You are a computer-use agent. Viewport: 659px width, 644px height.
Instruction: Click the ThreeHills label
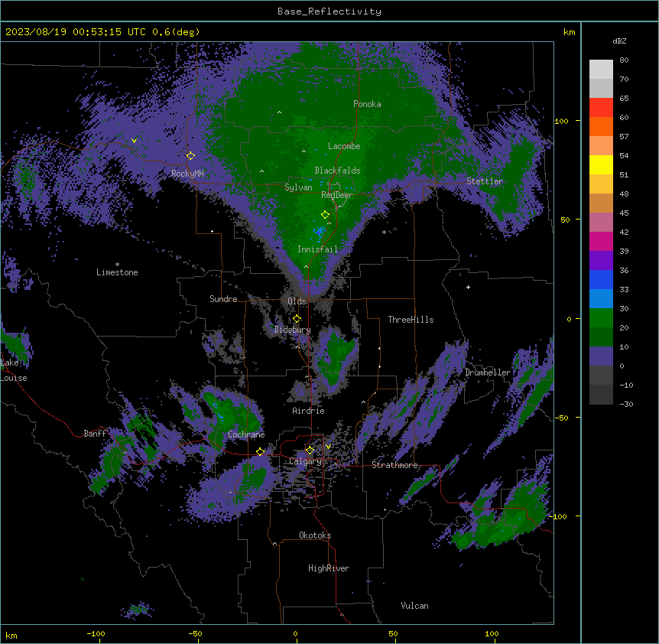(x=411, y=320)
